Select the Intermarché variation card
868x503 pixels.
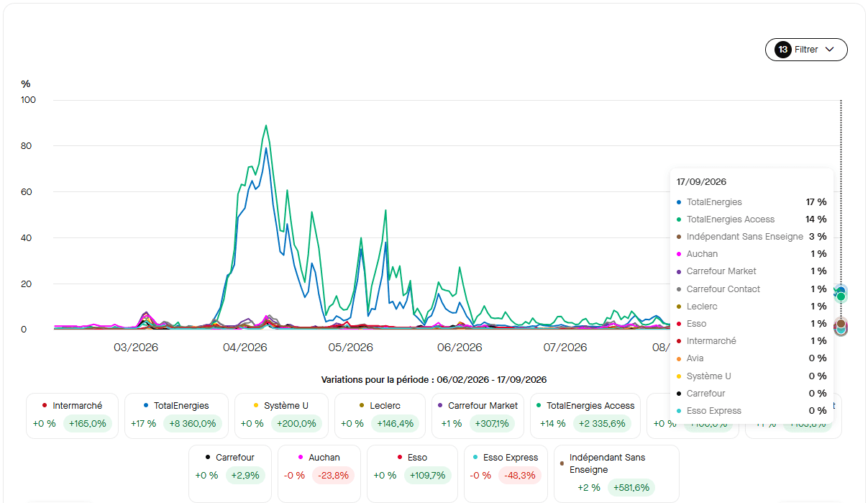click(73, 415)
